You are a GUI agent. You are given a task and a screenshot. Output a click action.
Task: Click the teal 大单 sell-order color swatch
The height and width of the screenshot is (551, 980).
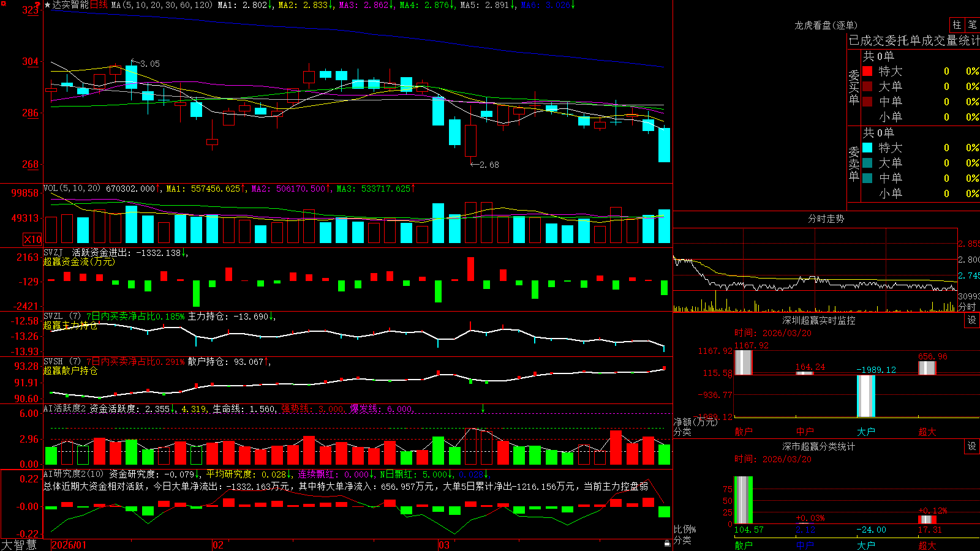pyautogui.click(x=867, y=163)
